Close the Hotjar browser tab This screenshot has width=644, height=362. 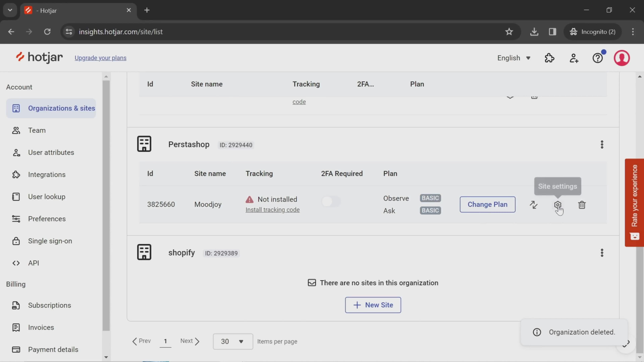(x=129, y=10)
